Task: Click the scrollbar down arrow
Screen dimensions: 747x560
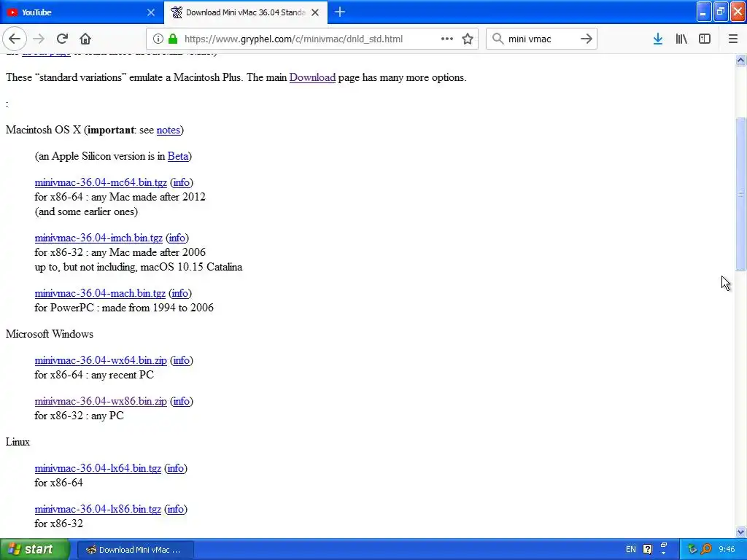Action: click(741, 532)
